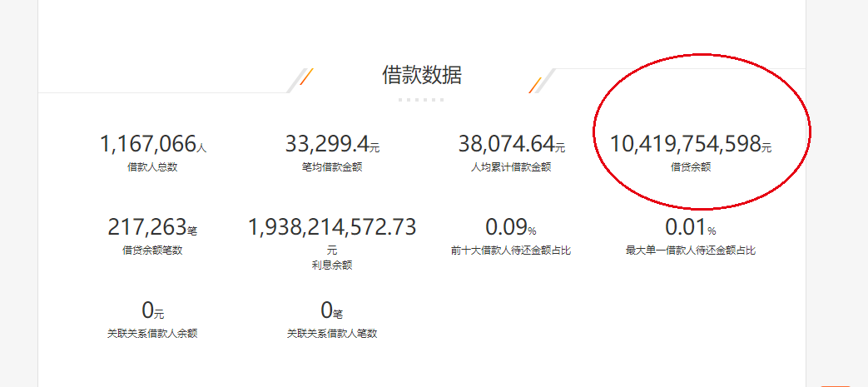
Task: Click the 关联关系借款人余额 label
Action: [152, 334]
